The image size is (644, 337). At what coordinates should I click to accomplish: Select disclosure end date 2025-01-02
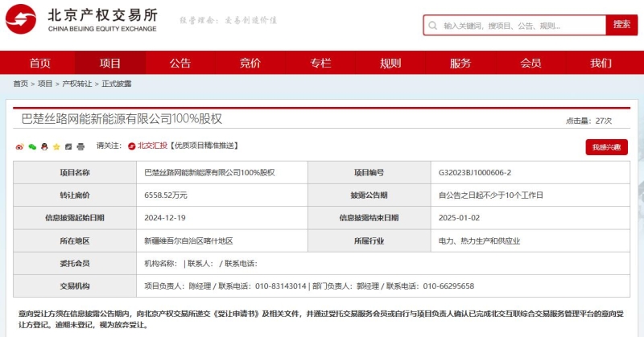pyautogui.click(x=459, y=217)
